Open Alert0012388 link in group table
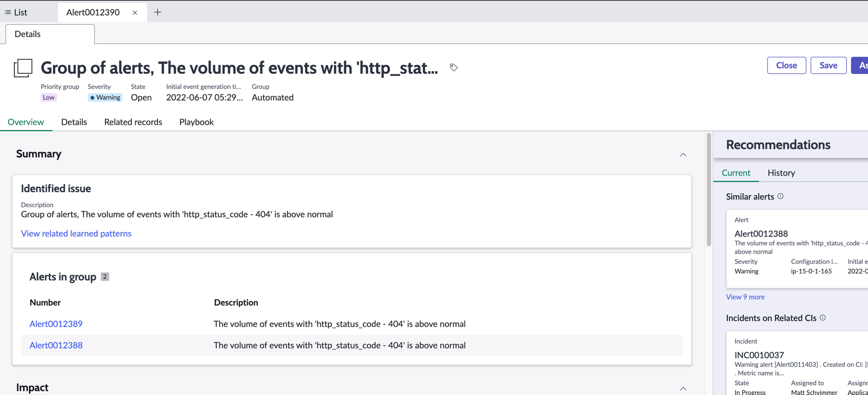Image resolution: width=868 pixels, height=395 pixels. pos(56,345)
